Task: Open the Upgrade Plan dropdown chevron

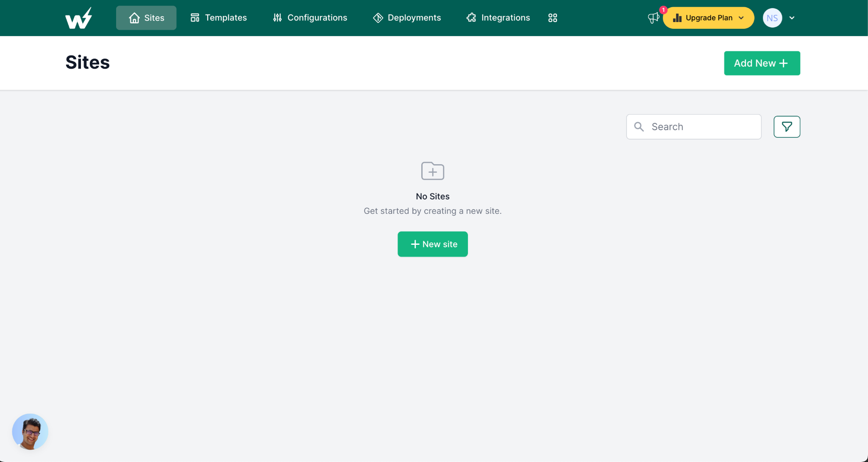Action: (x=741, y=18)
